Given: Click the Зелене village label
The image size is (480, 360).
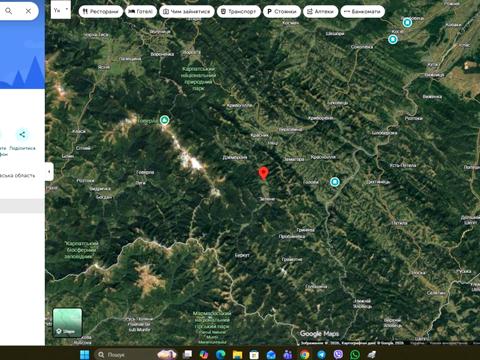Looking at the screenshot, I should (267, 199).
